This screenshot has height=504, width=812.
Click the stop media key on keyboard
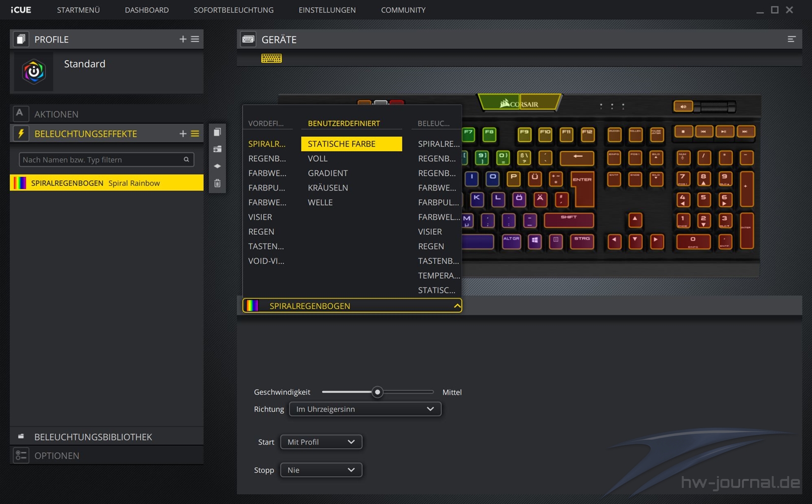[683, 132]
